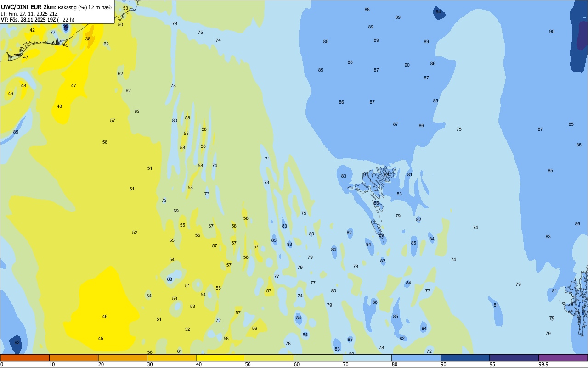Viewport: 588px width, 368px height.
Task: Click the humidity value 43 on the map
Action: [x=66, y=45]
